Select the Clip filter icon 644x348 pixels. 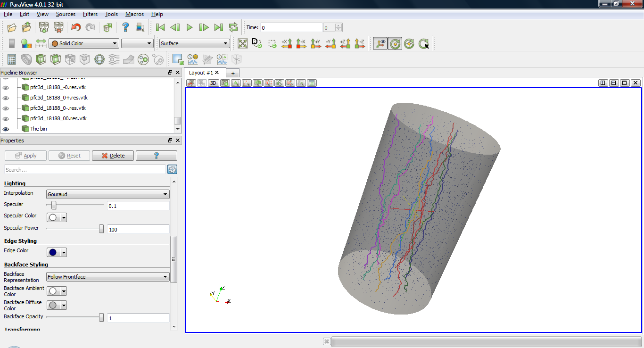[x=41, y=59]
